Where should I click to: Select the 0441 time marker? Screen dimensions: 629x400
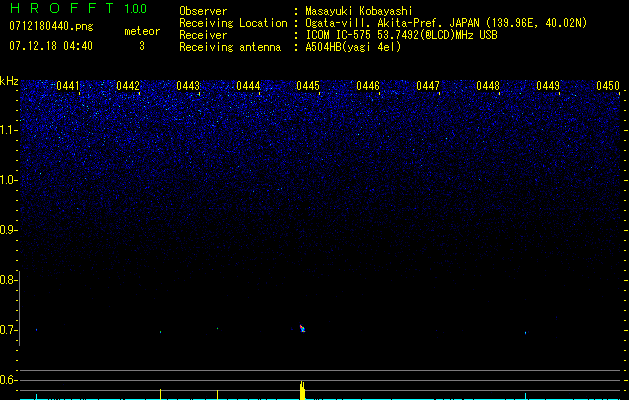tap(68, 87)
